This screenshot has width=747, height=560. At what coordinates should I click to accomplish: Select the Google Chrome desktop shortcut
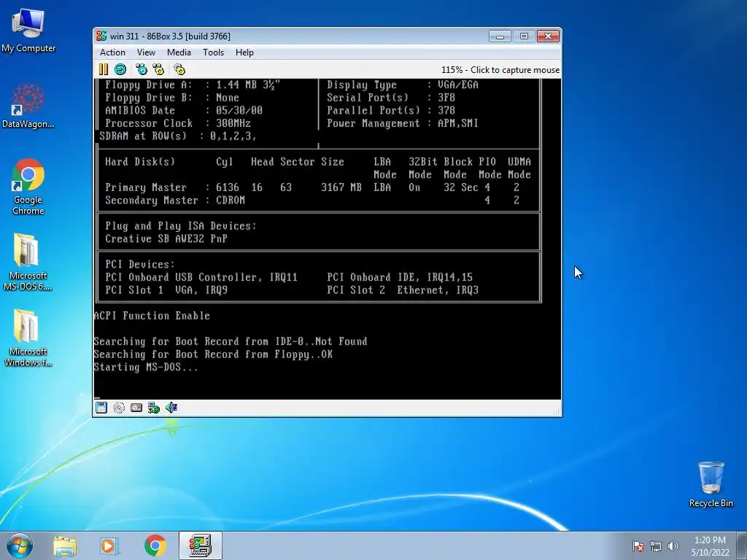28,187
